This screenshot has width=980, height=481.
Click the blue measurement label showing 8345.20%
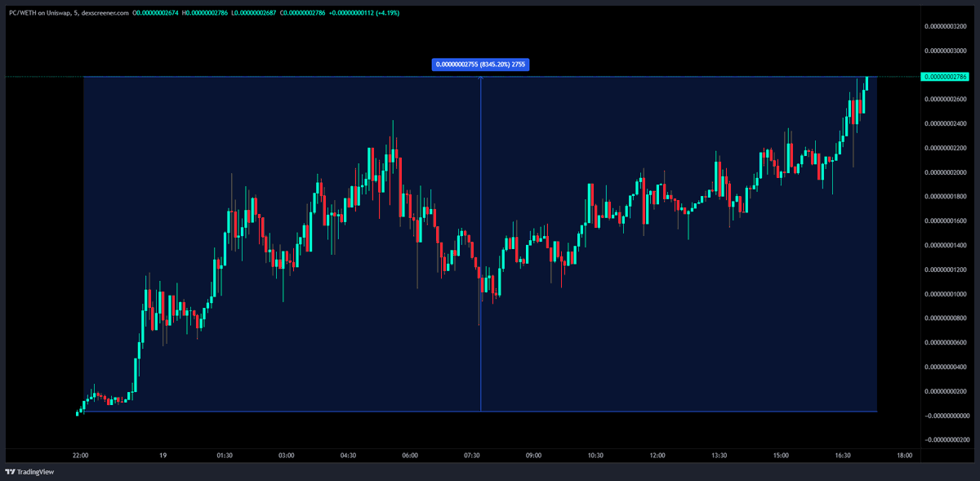481,64
